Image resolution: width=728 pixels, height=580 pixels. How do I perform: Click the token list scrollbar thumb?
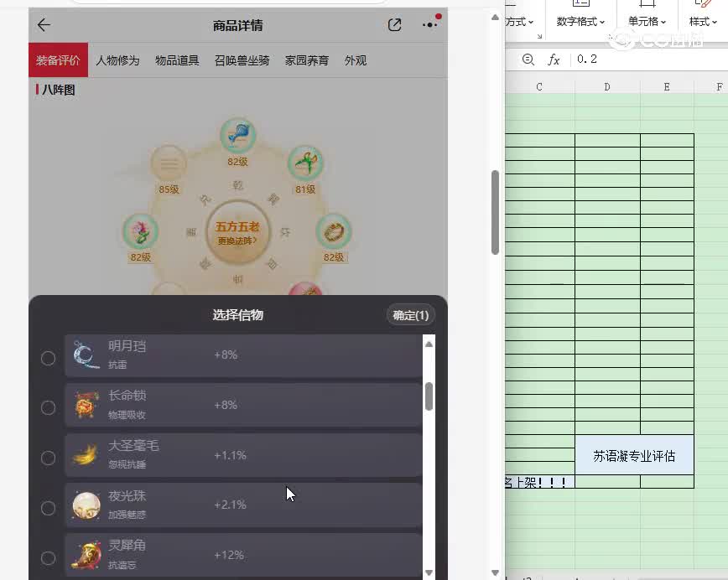[429, 396]
